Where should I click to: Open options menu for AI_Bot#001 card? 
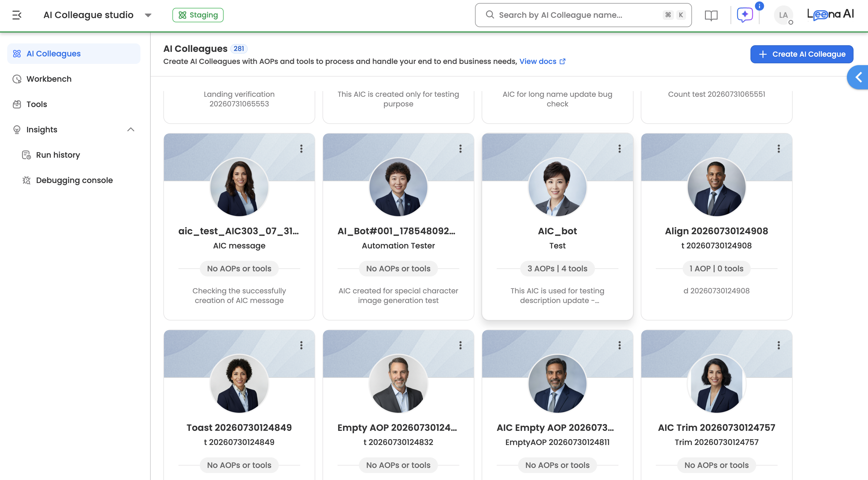(460, 149)
